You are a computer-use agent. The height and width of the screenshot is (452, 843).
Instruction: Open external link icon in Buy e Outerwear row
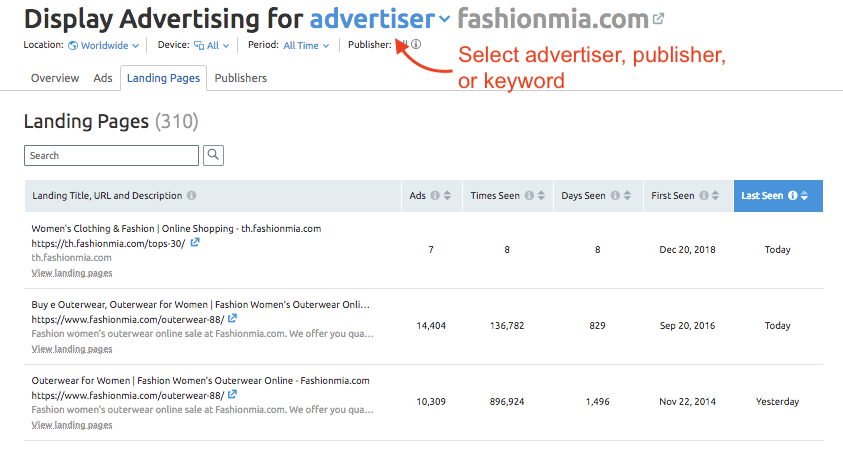[x=232, y=318]
